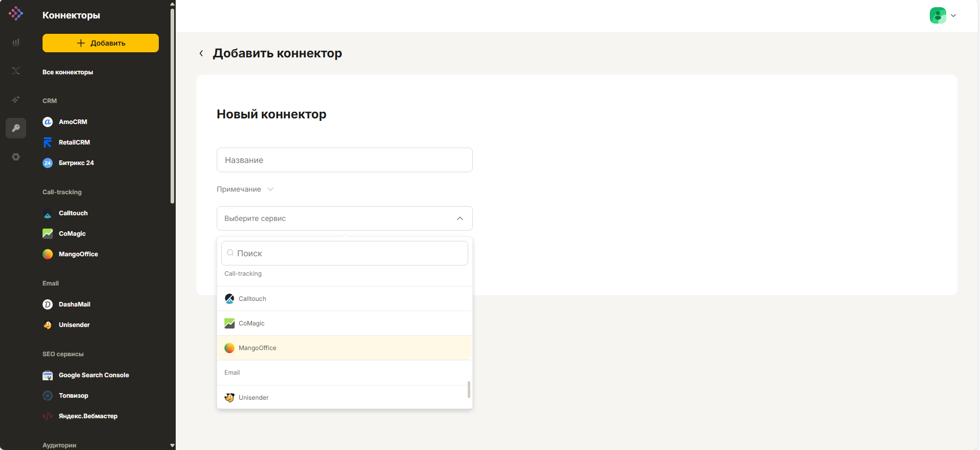Click the app logo in the sidebar
The width and height of the screenshot is (980, 450).
[16, 13]
